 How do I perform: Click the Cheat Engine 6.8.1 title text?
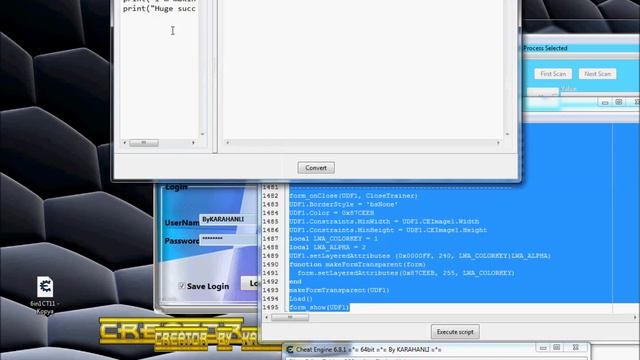click(x=368, y=350)
